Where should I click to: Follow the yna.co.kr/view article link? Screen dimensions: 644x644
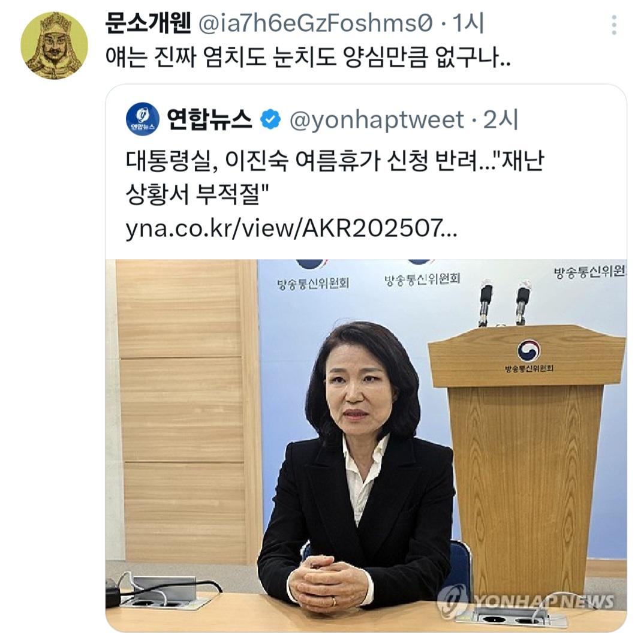pyautogui.click(x=291, y=228)
